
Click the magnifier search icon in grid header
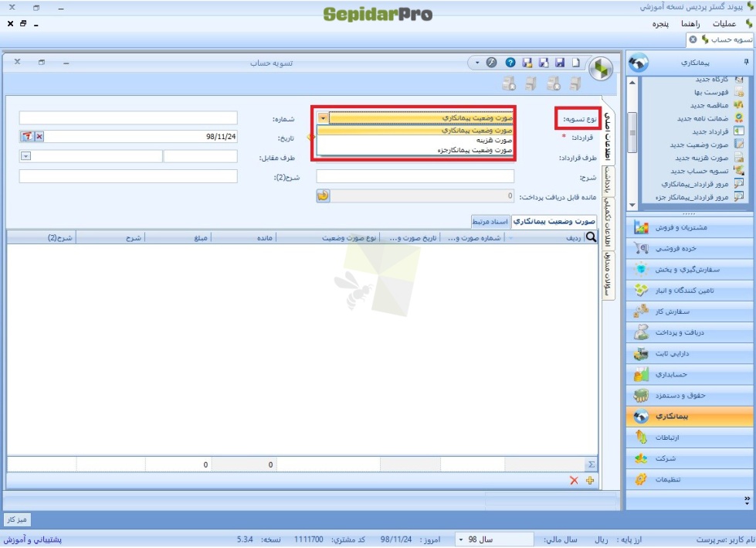point(591,237)
